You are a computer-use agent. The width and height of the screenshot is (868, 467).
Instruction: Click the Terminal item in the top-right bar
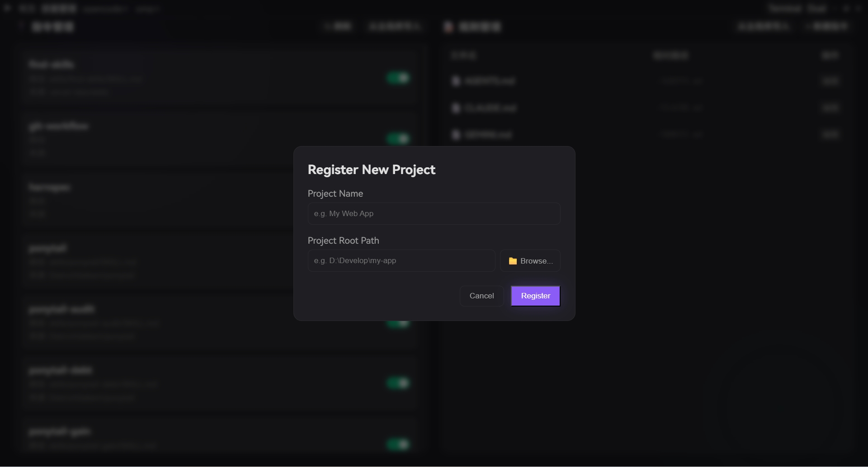(x=785, y=9)
